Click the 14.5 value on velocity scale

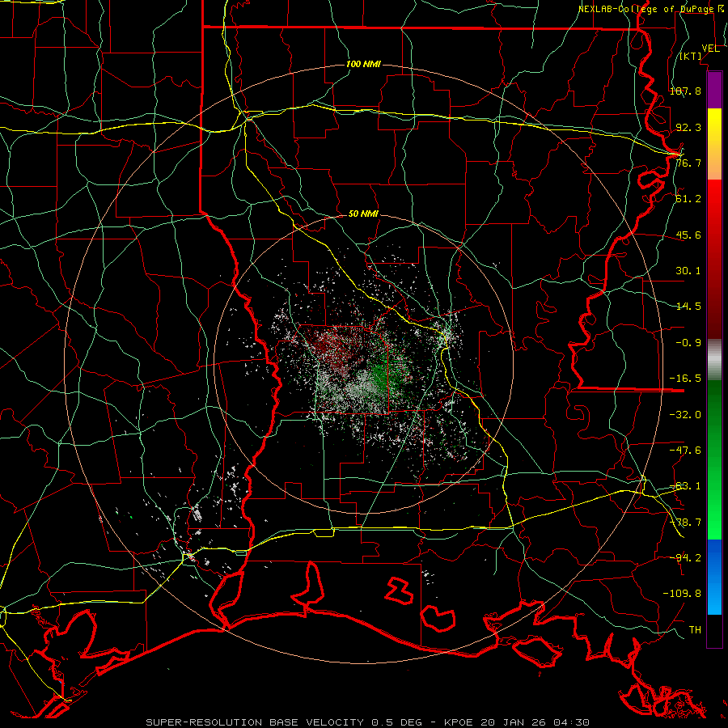coord(688,307)
